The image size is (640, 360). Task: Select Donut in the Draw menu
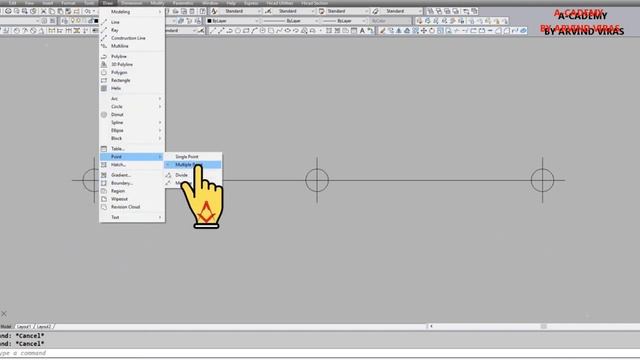[x=132, y=115]
